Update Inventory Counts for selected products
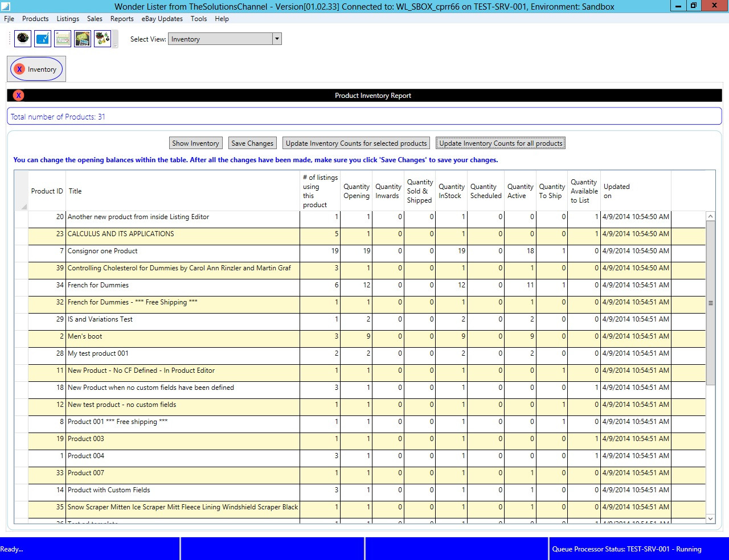This screenshot has height=560, width=729. click(x=356, y=143)
